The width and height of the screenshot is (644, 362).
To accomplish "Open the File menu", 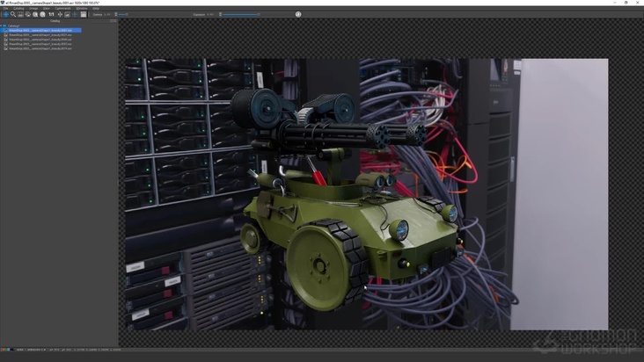I will [x=5, y=8].
